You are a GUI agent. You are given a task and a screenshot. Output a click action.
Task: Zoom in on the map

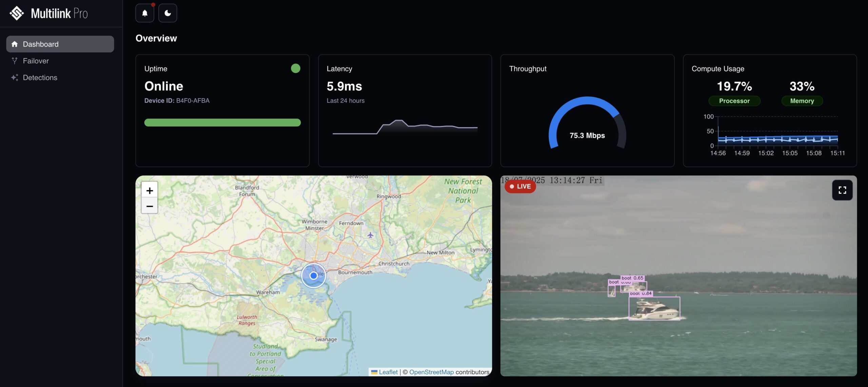(x=150, y=191)
